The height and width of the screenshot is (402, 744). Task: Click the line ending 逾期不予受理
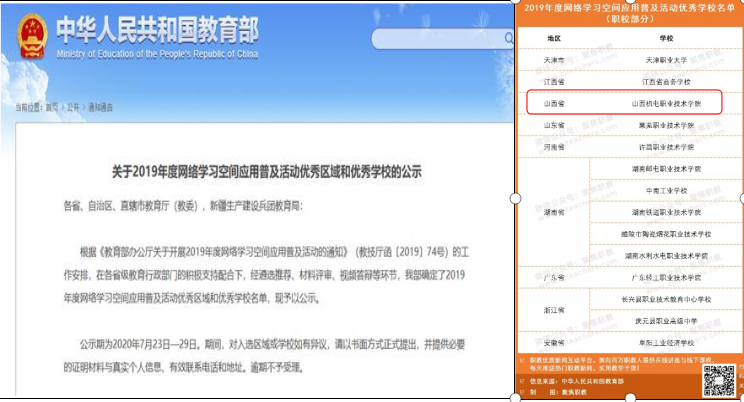tap(183, 367)
